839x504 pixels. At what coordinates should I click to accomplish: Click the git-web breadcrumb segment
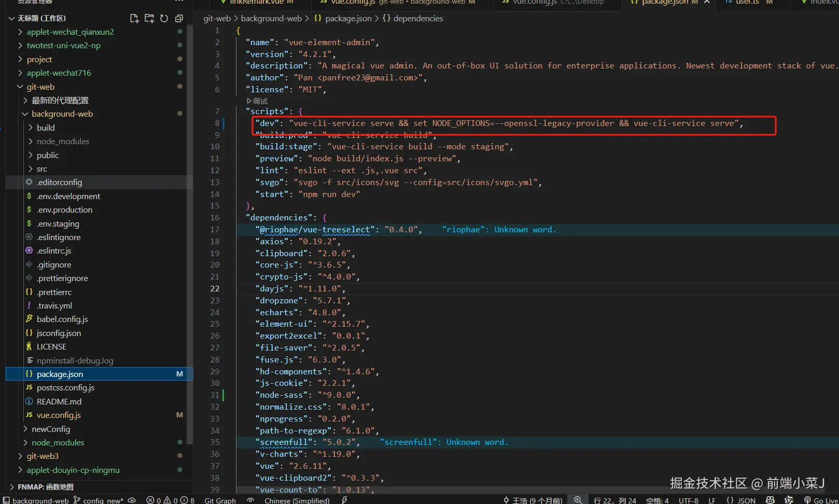point(217,19)
